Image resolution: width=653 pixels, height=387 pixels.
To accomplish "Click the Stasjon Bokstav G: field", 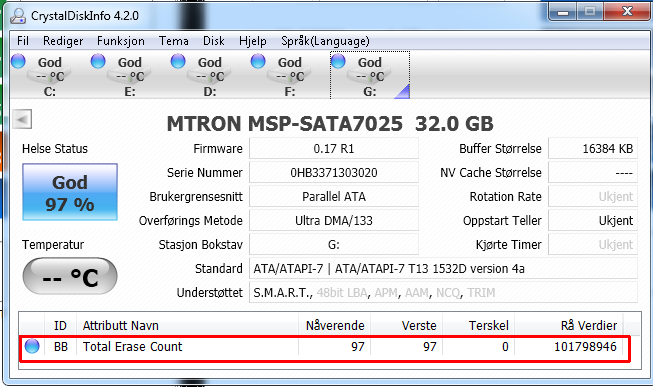I will pyautogui.click(x=334, y=245).
